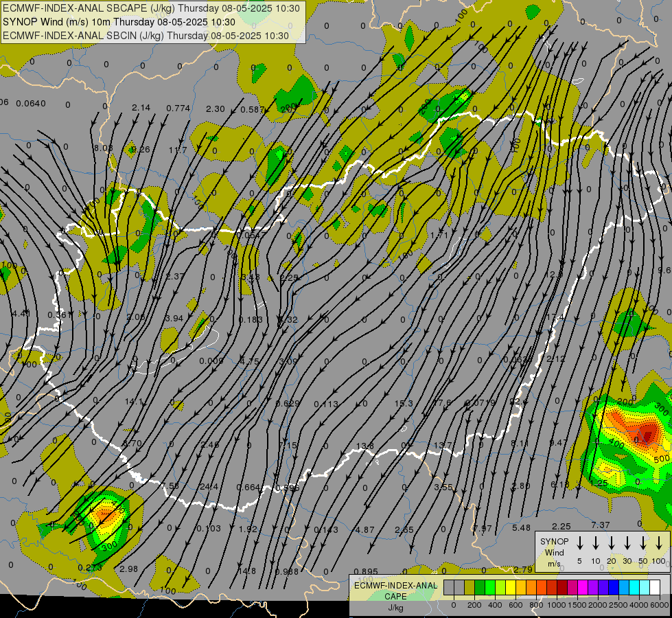Click the J/kg unit label in legend
The width and height of the screenshot is (672, 618).
tap(395, 608)
